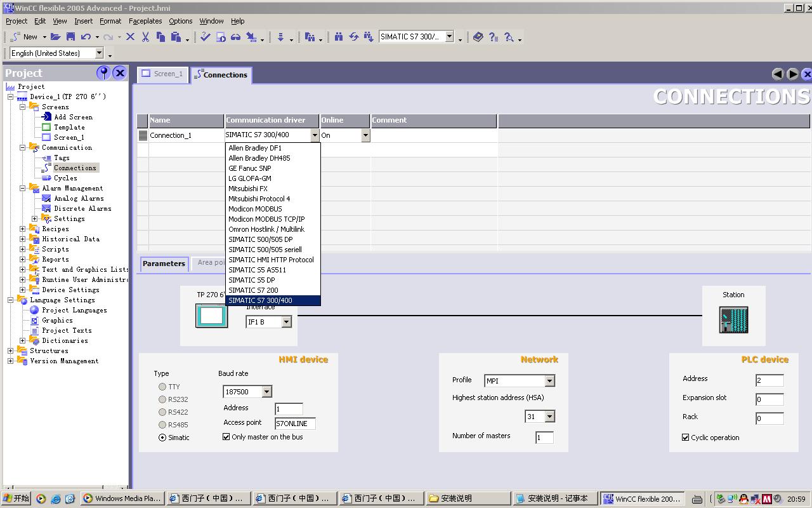Screen dimensions: 812x508
Task: Click the Undo arrow in toolbar
Action: [x=86, y=37]
